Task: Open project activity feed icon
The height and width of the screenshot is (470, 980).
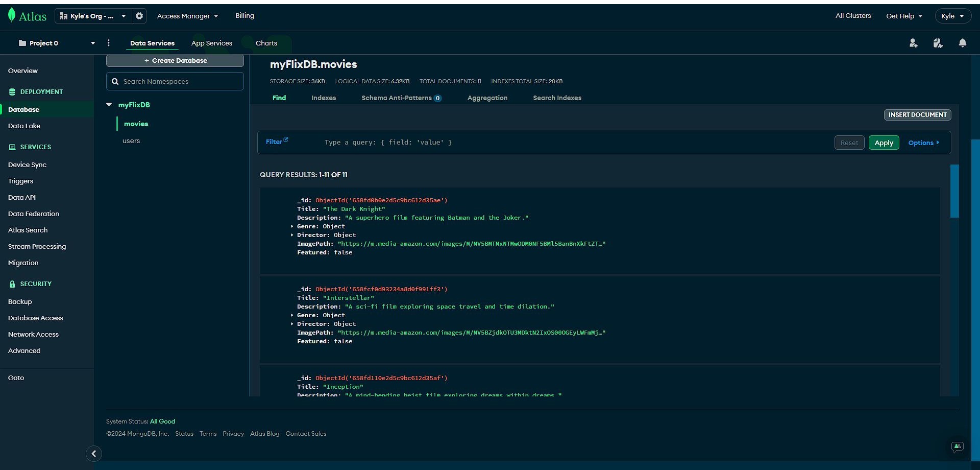Action: click(x=938, y=43)
